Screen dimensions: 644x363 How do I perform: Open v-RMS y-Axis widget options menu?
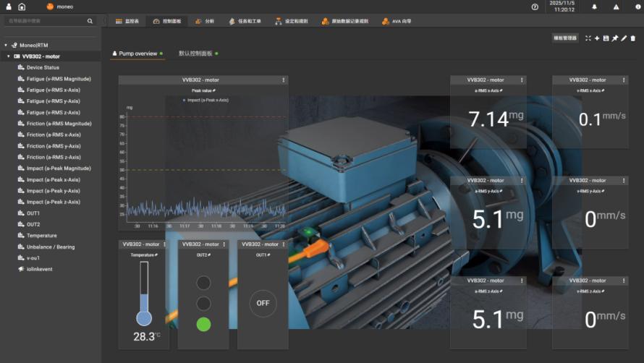(x=624, y=180)
